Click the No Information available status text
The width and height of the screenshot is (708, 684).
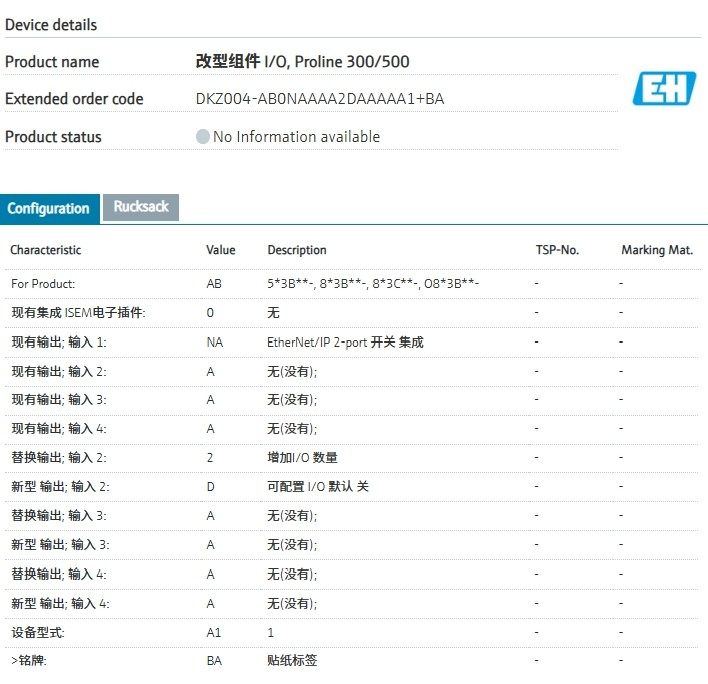296,137
